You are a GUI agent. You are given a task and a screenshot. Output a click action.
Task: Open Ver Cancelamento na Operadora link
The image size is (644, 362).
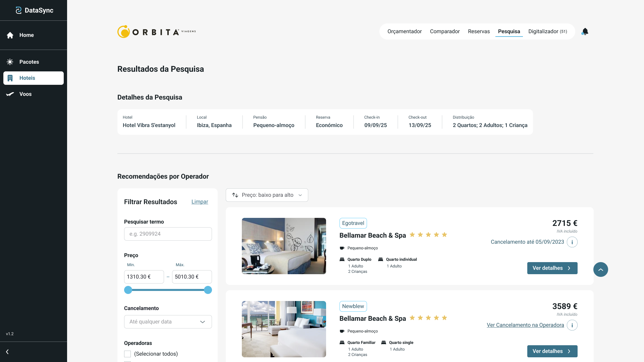click(525, 325)
